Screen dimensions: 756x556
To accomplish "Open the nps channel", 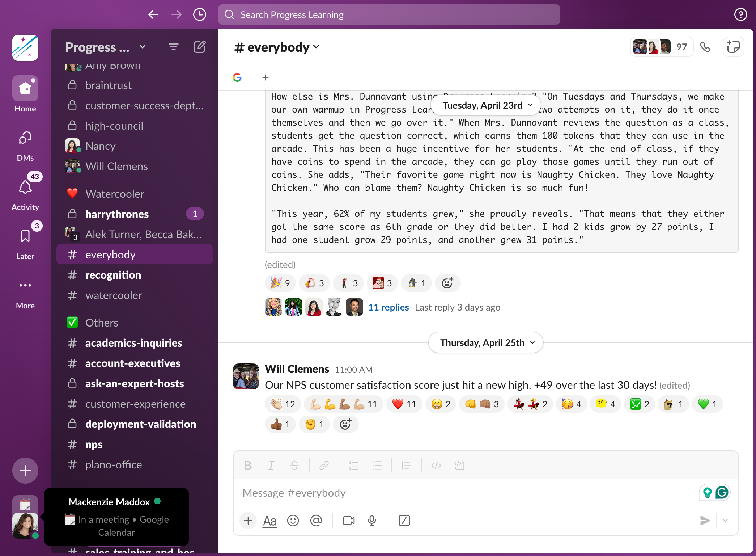I will tap(135, 444).
